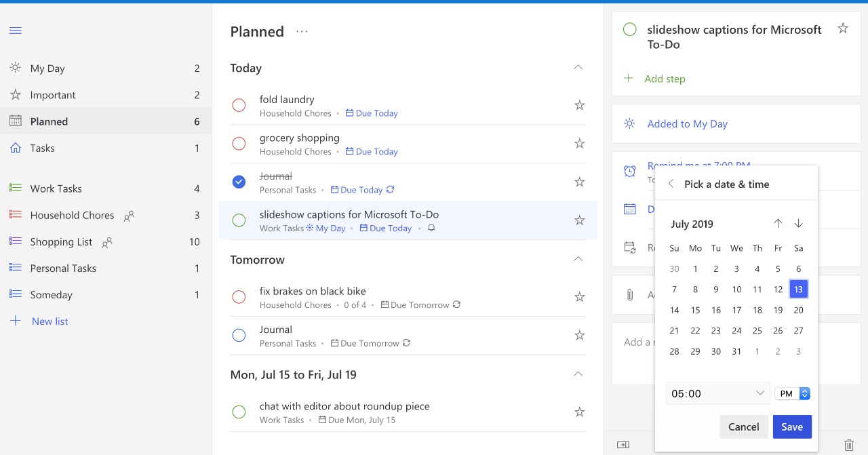The image size is (868, 455).
Task: Save the picked date and time
Action: pyautogui.click(x=792, y=427)
